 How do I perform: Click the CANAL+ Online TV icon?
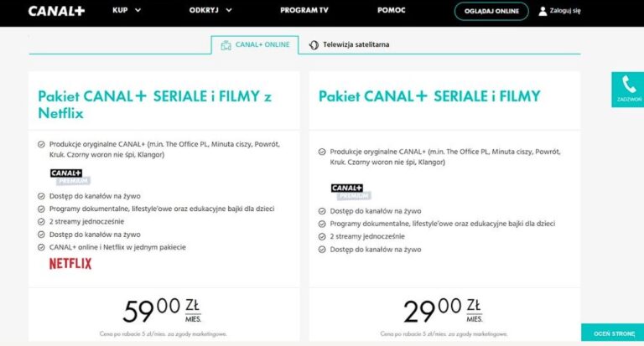tap(226, 45)
